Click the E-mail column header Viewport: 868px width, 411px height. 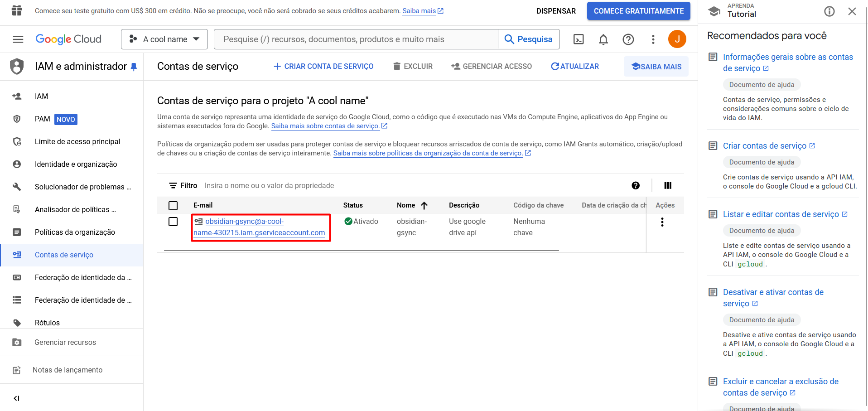pos(203,205)
